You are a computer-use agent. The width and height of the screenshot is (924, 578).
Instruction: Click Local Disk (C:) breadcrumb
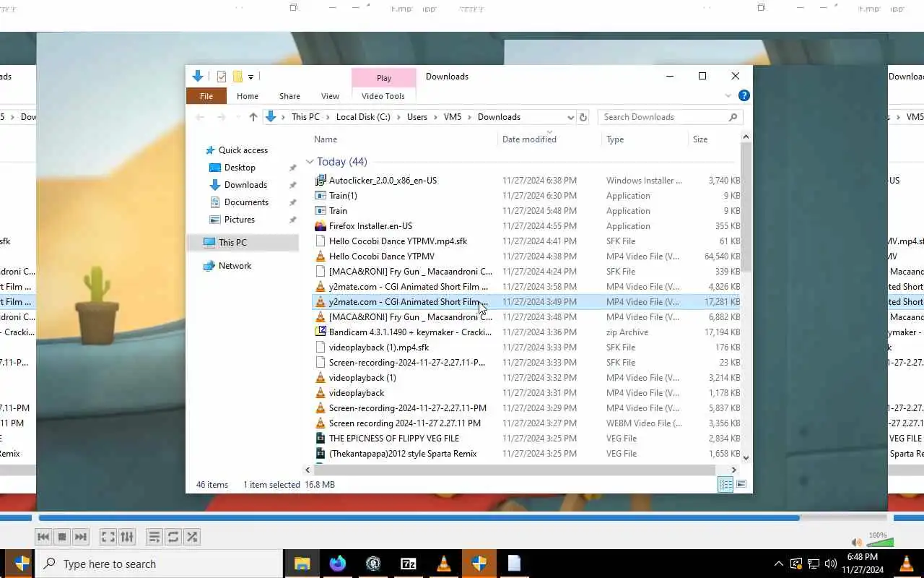[x=363, y=117]
